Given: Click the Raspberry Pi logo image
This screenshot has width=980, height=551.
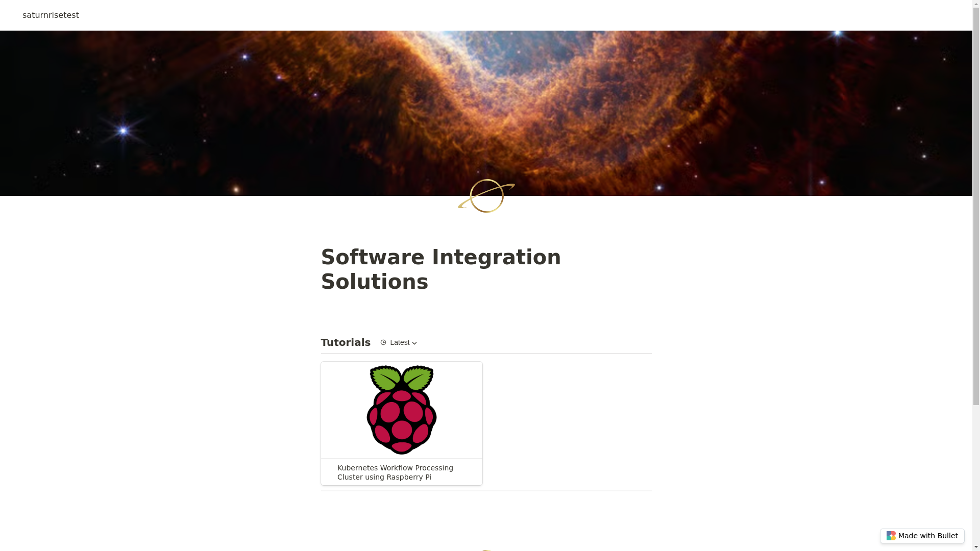Looking at the screenshot, I should point(402,410).
